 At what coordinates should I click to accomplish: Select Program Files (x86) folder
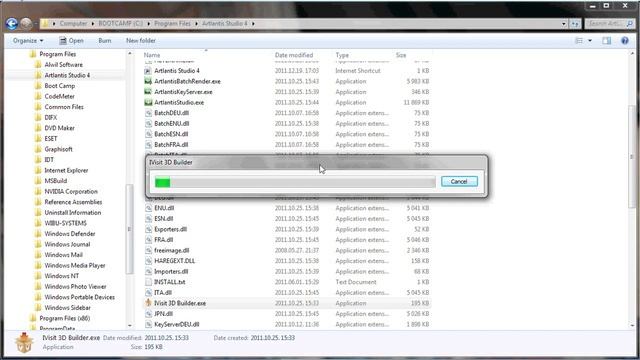(x=64, y=318)
